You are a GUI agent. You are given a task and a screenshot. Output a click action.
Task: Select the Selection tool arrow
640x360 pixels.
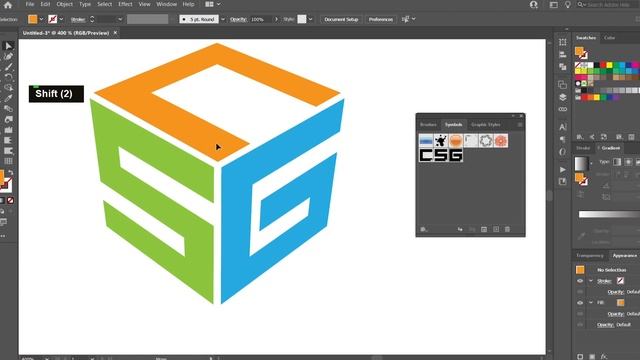pos(8,46)
